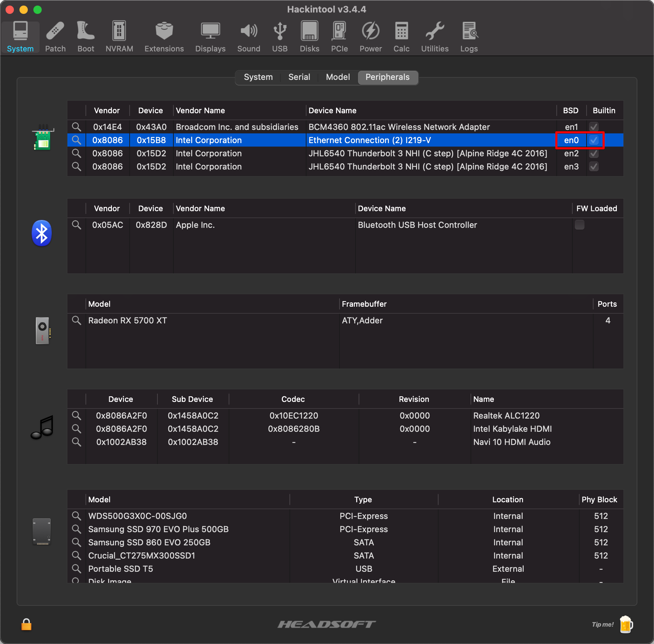Sort storage table by Location header
This screenshot has width=654, height=644.
coord(508,499)
